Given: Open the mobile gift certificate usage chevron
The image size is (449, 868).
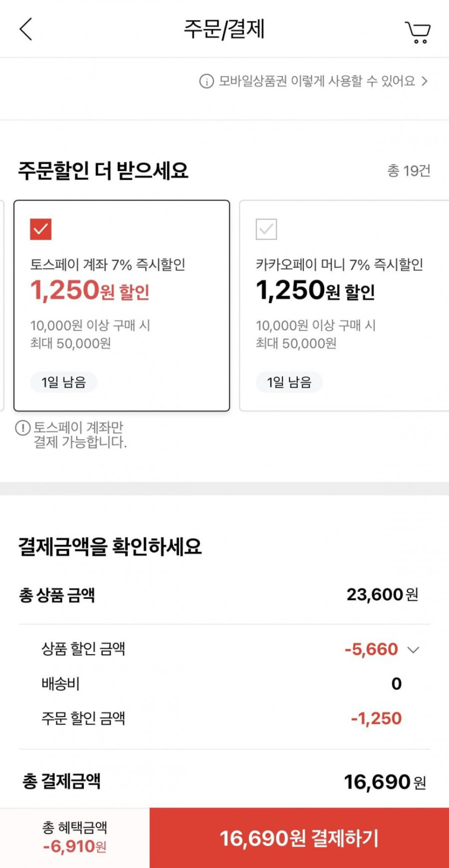Looking at the screenshot, I should [425, 81].
